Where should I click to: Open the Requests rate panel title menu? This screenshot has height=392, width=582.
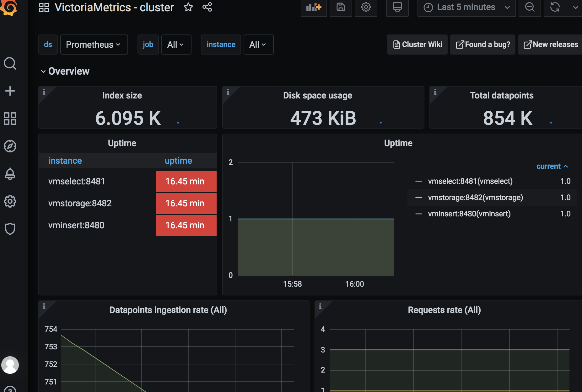pyautogui.click(x=444, y=310)
